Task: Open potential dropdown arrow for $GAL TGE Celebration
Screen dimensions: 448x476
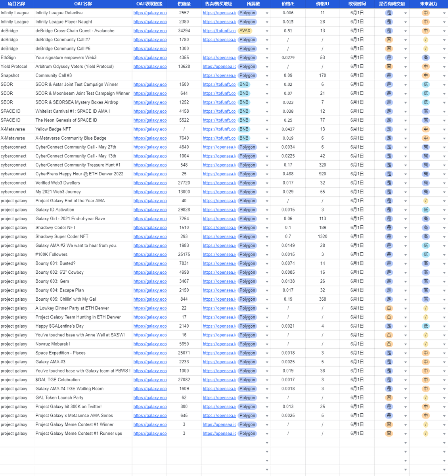Action: tap(444, 380)
